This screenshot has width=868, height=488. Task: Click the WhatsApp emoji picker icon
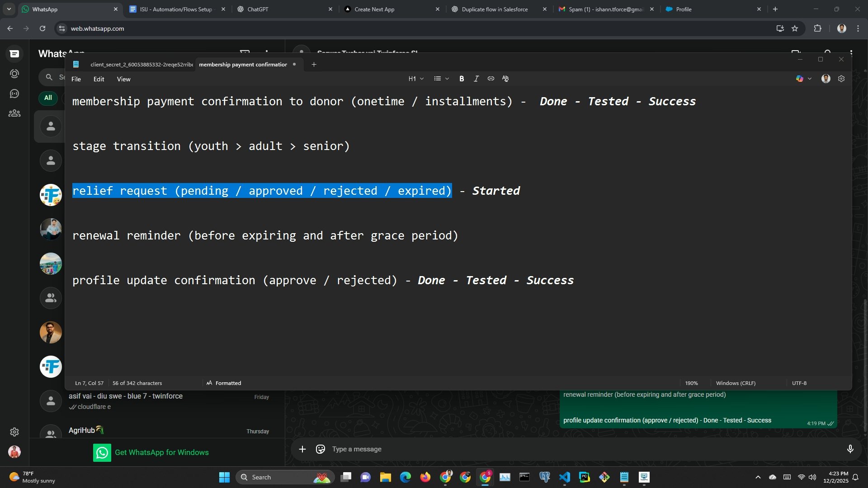click(x=321, y=449)
